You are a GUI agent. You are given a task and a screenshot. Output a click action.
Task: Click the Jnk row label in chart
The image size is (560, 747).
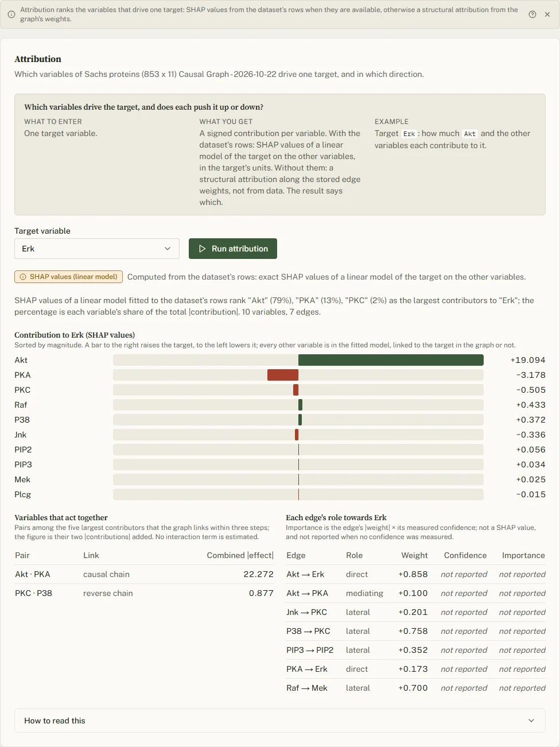[x=21, y=435]
